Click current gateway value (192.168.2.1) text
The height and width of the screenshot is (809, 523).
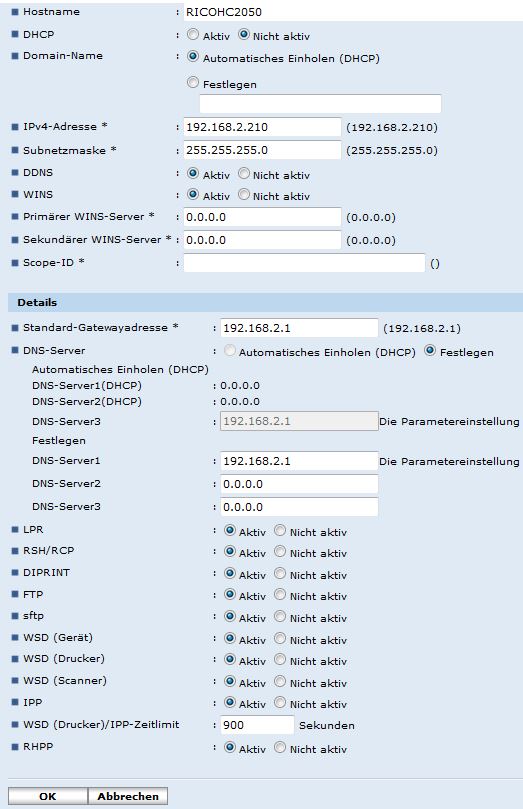422,329
